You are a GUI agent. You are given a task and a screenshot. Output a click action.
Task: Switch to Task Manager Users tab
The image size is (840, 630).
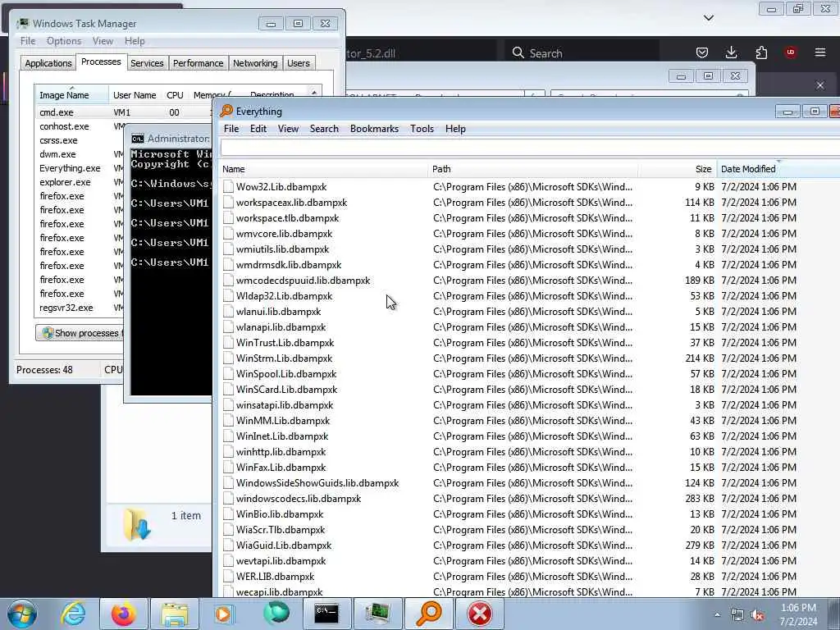click(x=299, y=63)
